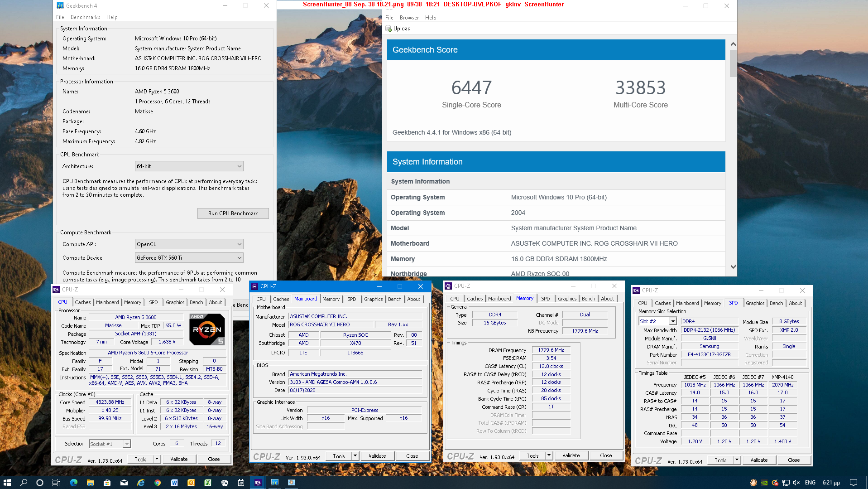Click the Core Speed 4823.88 MHz field
The height and width of the screenshot is (489, 868).
110,402
